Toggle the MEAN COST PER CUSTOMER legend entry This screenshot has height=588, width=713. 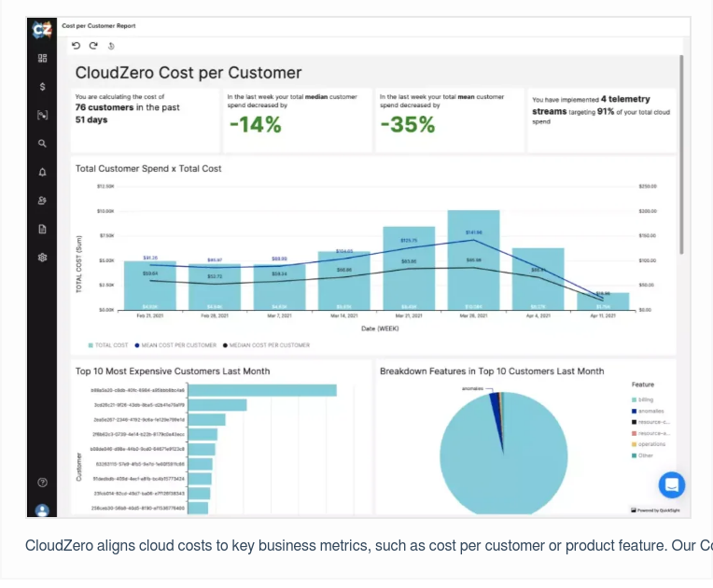pyautogui.click(x=175, y=345)
